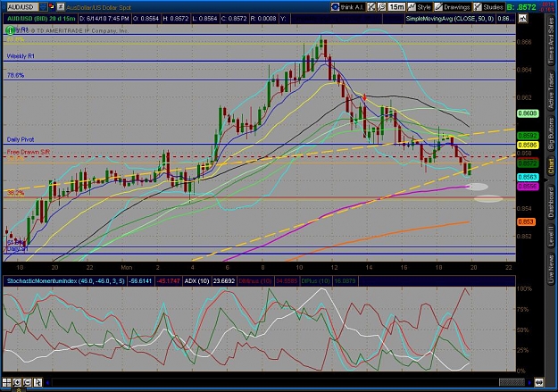Click the StochasticMomentumIndex study label

(x=65, y=281)
